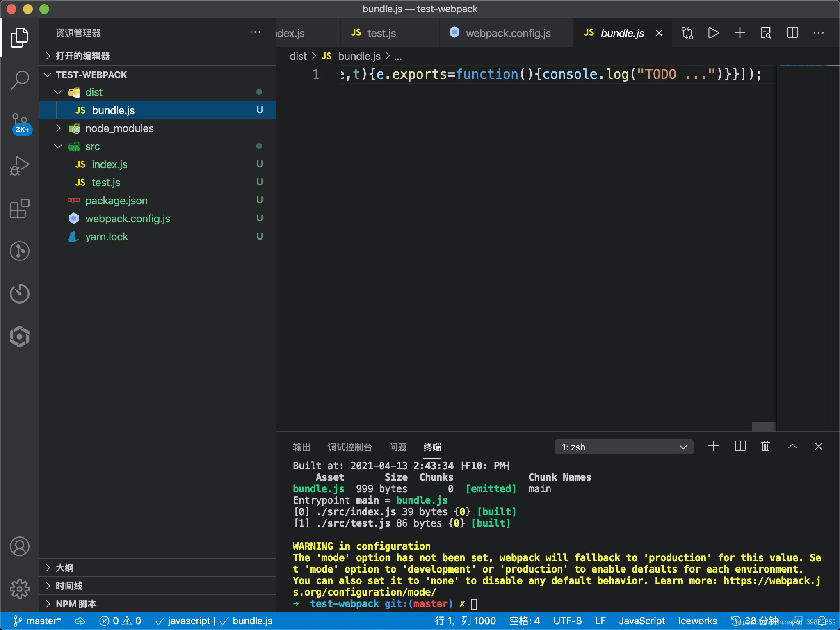Click the plus icon in editor toolbar
This screenshot has width=840, height=630.
pos(740,33)
